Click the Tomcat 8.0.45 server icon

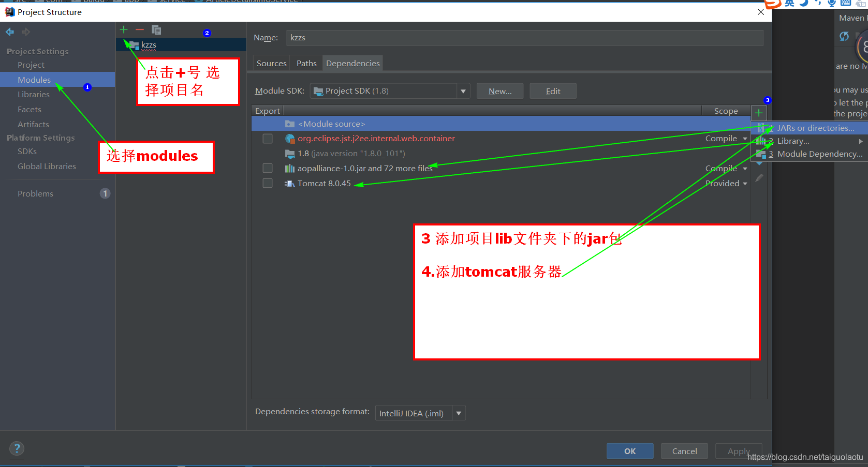(x=290, y=184)
